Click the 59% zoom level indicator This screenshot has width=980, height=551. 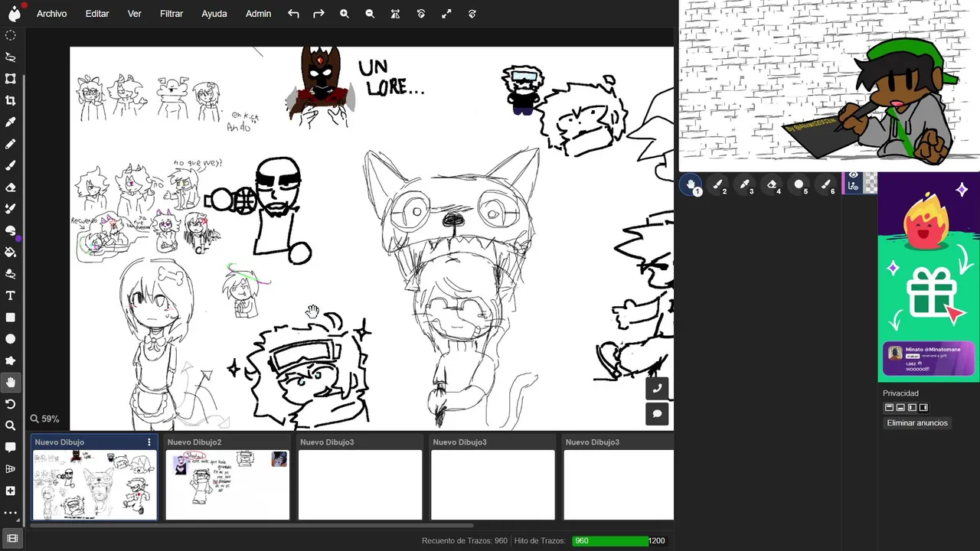tap(44, 419)
